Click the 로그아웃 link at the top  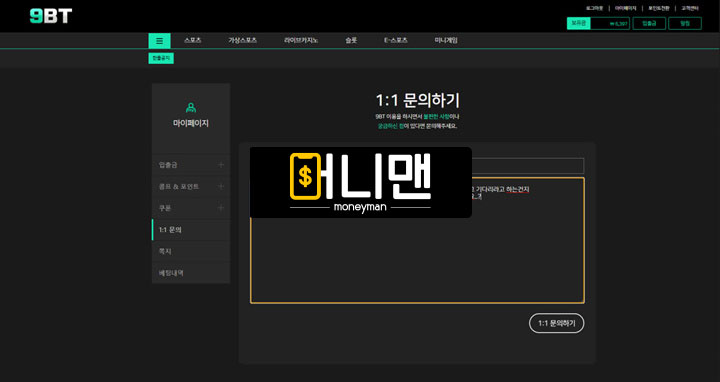[x=594, y=8]
